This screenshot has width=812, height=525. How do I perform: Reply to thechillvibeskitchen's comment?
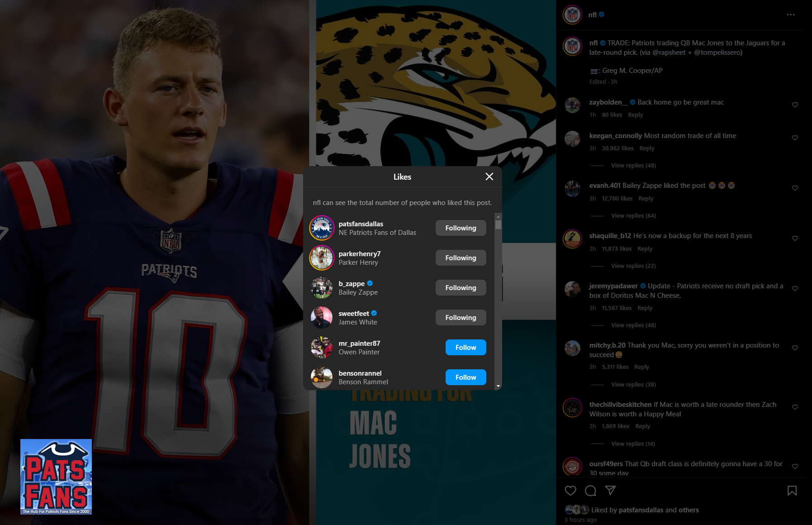tap(642, 426)
